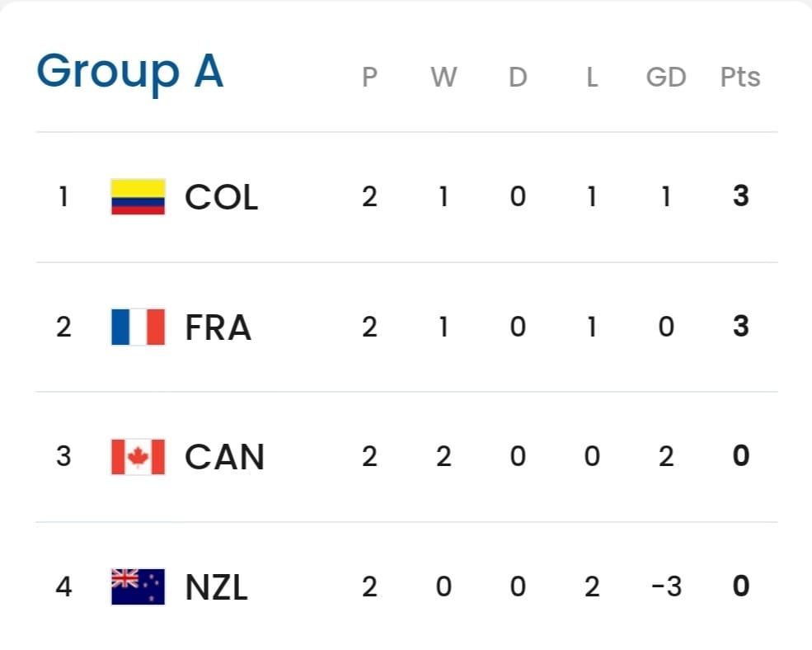
Task: Select the COL team name
Action: (x=221, y=197)
